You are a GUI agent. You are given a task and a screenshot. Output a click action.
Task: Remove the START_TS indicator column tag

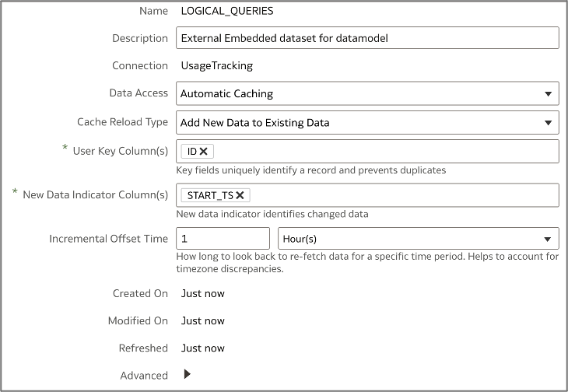click(240, 196)
